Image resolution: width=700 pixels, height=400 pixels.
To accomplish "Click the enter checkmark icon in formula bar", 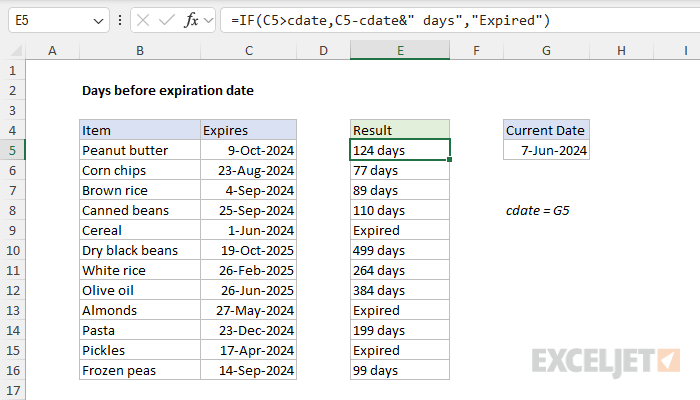I will (167, 20).
